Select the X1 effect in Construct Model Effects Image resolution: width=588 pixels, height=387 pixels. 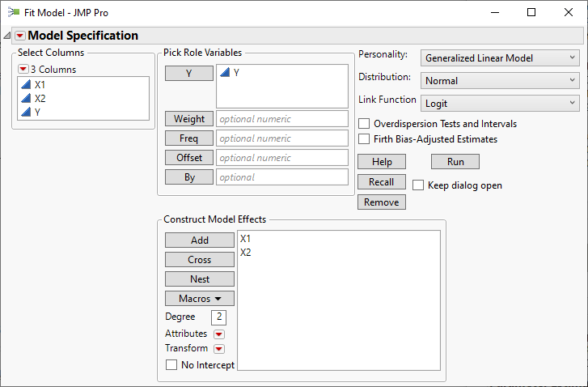click(x=246, y=239)
